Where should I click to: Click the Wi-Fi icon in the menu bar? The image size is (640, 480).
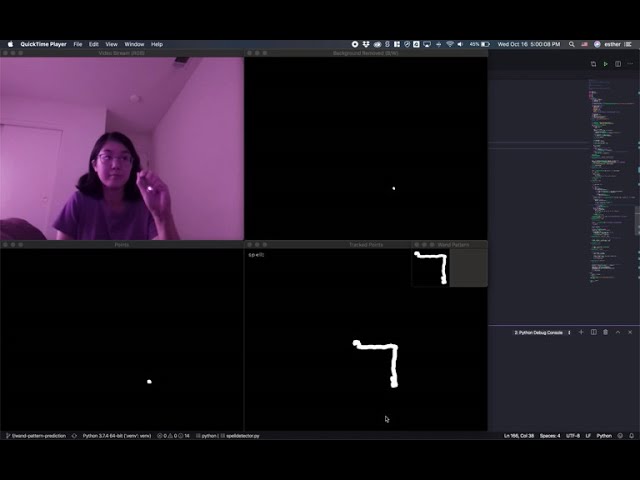point(449,44)
